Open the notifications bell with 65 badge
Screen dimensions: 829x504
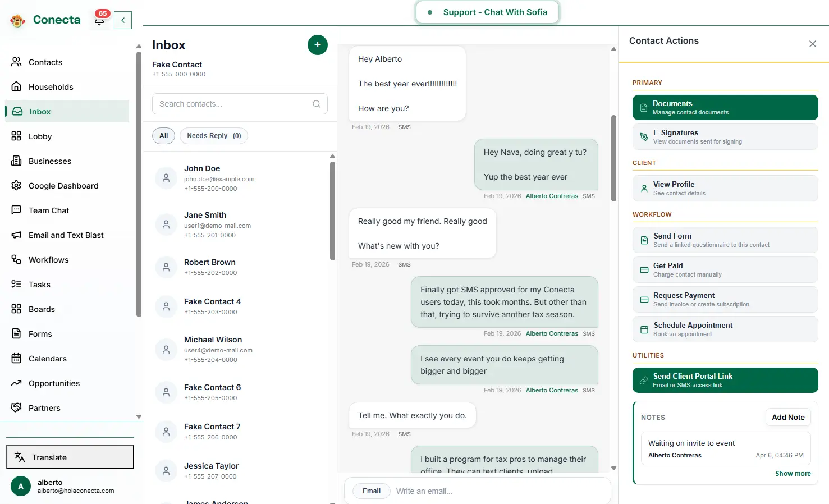100,20
